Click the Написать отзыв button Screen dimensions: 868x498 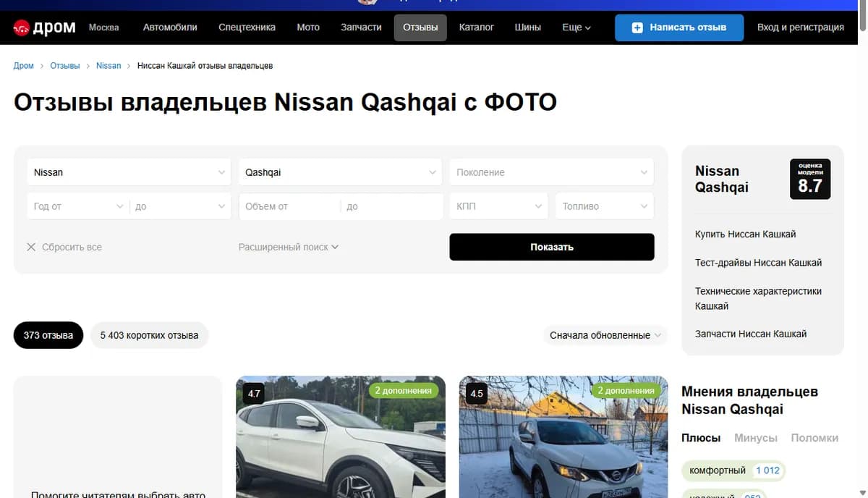click(679, 28)
